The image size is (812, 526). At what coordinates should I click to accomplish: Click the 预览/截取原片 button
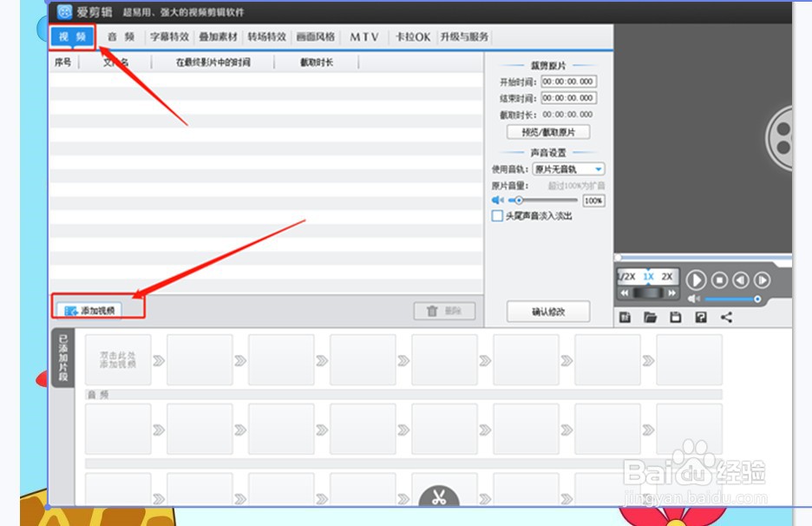[x=548, y=132]
